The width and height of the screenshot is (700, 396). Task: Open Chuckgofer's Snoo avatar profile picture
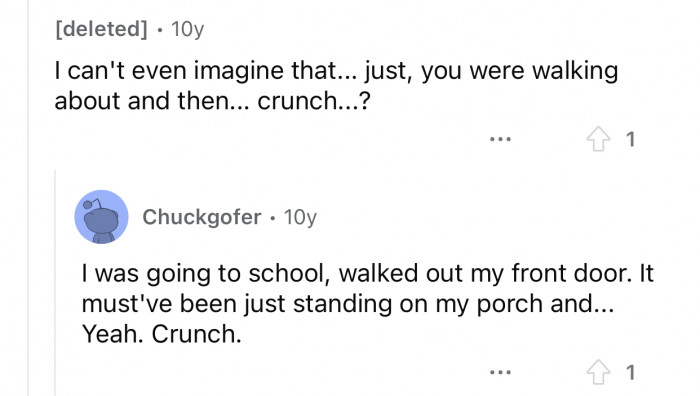[x=101, y=217]
